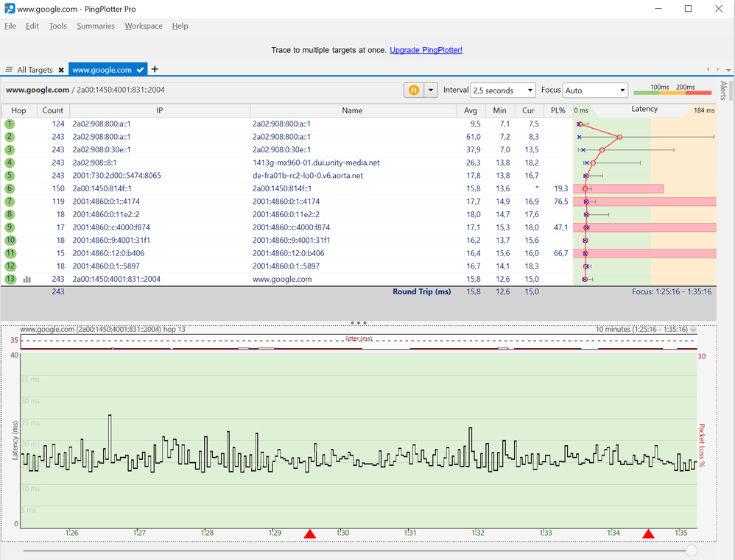Click the checkmark on the www.google.com tab
The width and height of the screenshot is (735, 560).
tap(138, 69)
